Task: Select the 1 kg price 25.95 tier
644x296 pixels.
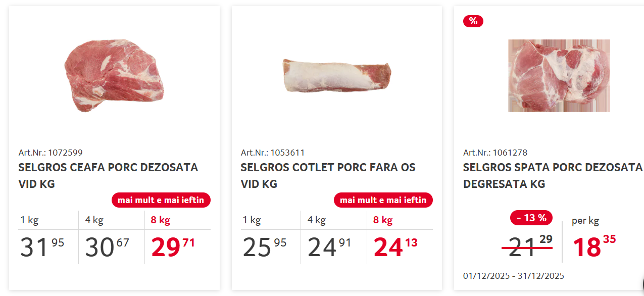Action: point(270,237)
